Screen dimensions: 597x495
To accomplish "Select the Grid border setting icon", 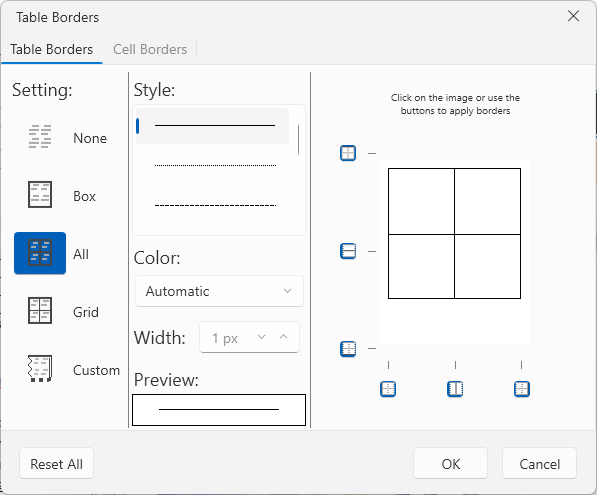I will pos(40,311).
